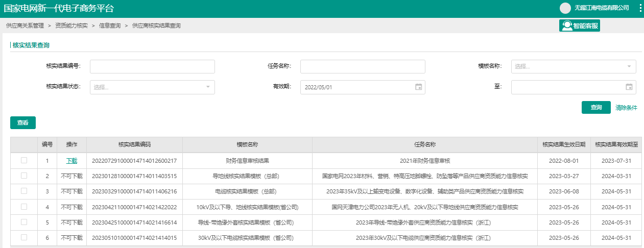Open the 智能客服 smart customer service
Screen dimensions: 644x248
(x=580, y=26)
